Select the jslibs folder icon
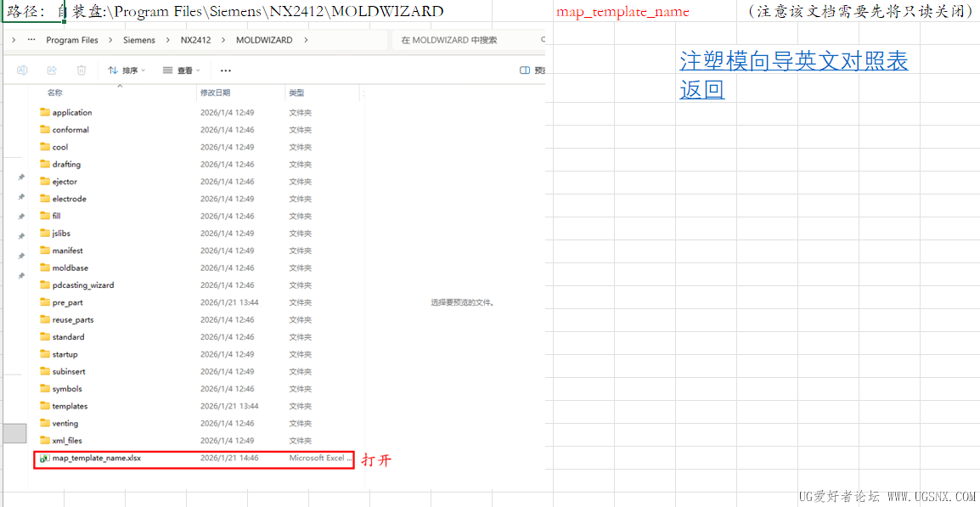This screenshot has height=507, width=980. pos(44,234)
